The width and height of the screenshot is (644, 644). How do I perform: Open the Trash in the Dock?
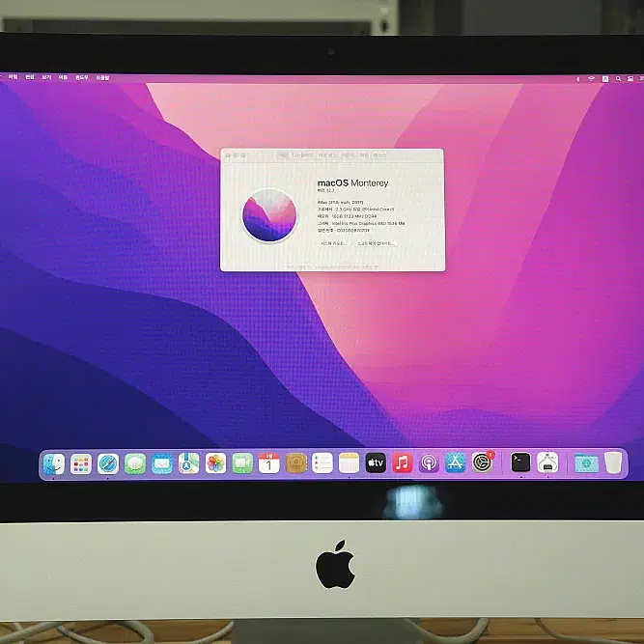[x=614, y=462]
